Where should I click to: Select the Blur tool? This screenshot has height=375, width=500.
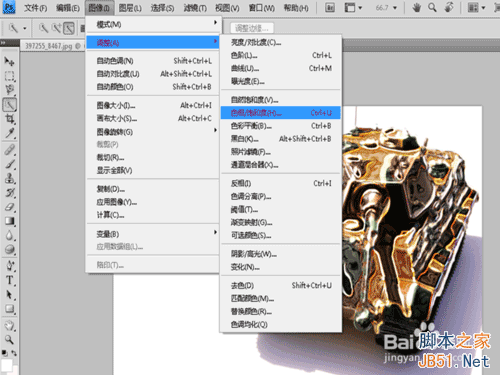9,235
